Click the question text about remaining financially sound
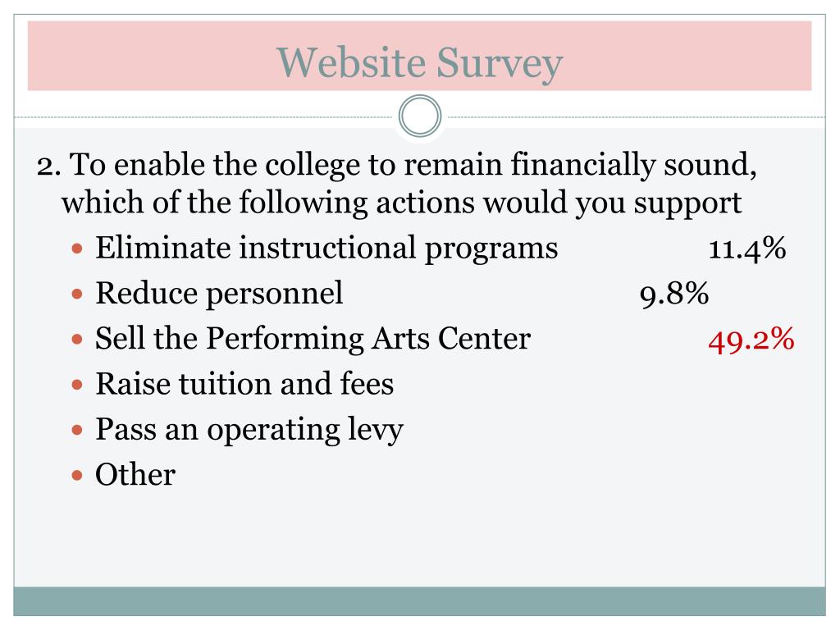The image size is (840, 630). coord(396,183)
